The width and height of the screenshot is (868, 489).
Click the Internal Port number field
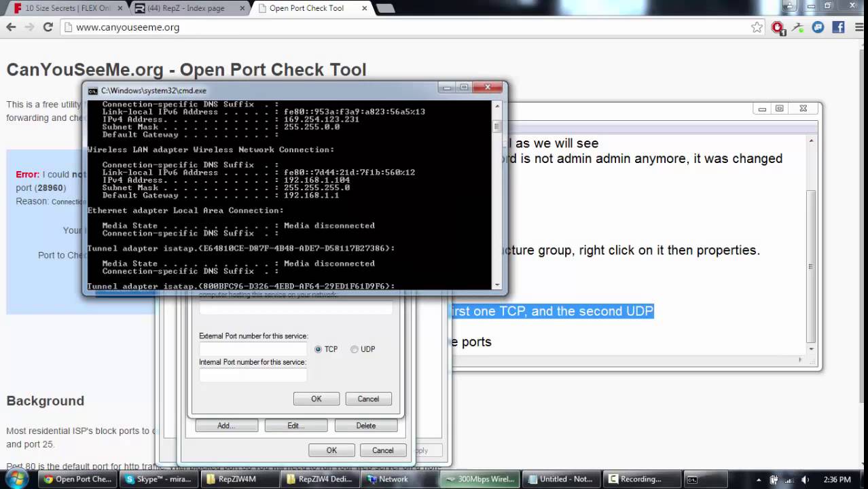[253, 375]
